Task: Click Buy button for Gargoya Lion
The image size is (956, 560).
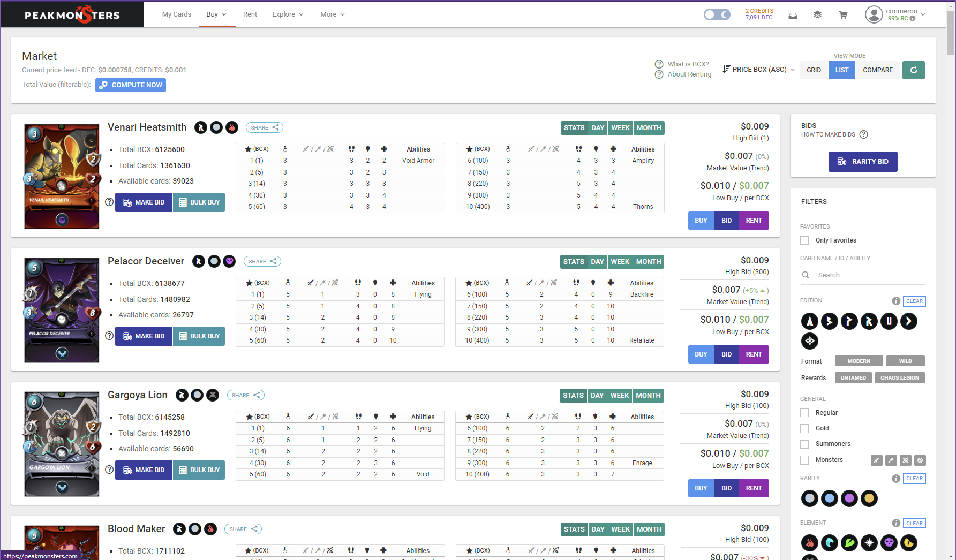Action: click(701, 488)
